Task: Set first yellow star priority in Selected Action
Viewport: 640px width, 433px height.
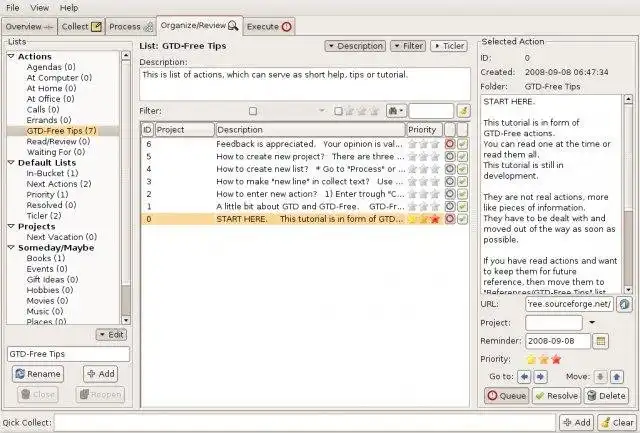Action: [x=531, y=359]
